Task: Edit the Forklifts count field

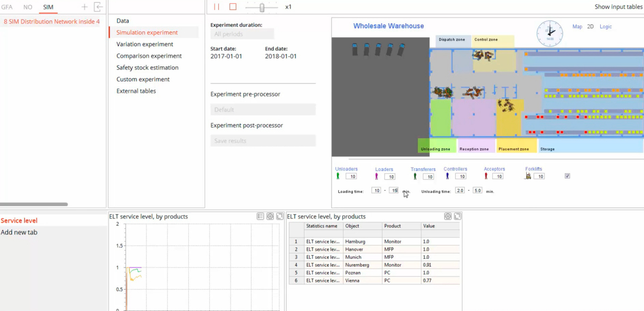Action: point(539,177)
